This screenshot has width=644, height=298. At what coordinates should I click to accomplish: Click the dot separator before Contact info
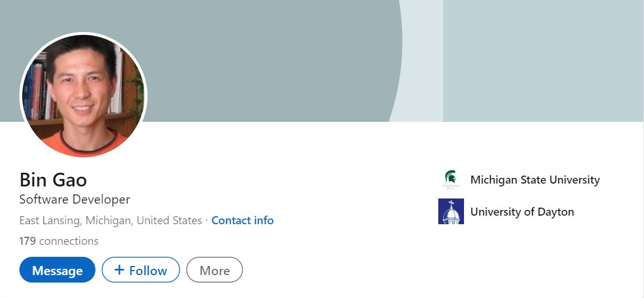coord(207,220)
